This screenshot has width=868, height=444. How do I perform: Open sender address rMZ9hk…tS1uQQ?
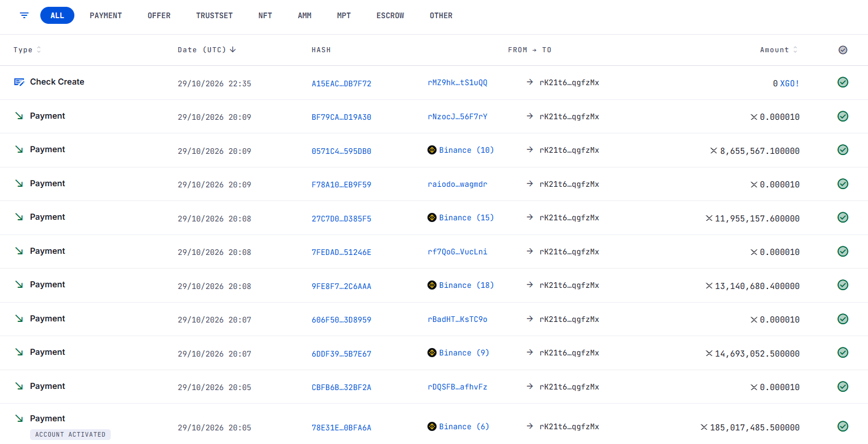tap(458, 83)
